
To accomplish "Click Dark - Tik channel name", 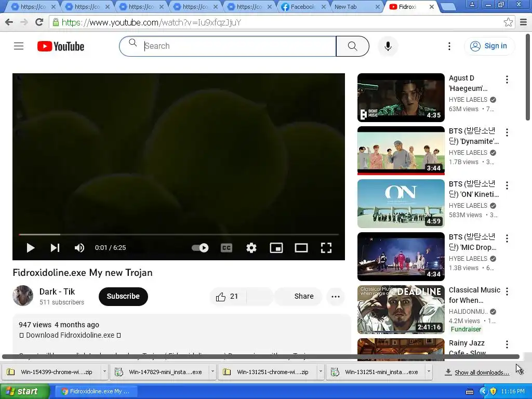I will pos(57,291).
